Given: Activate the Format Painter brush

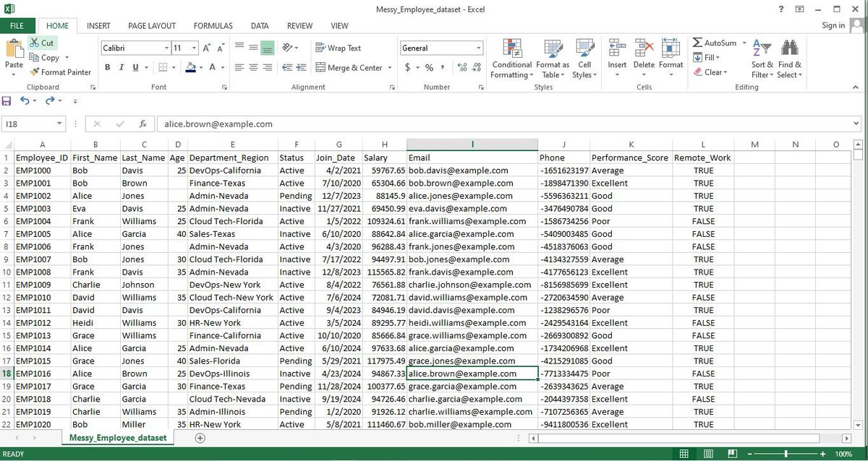Looking at the screenshot, I should [34, 72].
